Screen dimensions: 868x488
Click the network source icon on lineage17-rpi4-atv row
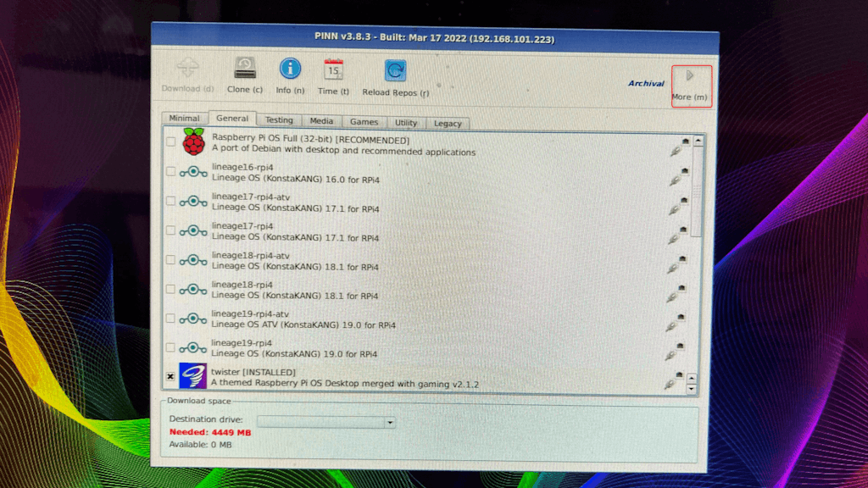[x=678, y=206]
